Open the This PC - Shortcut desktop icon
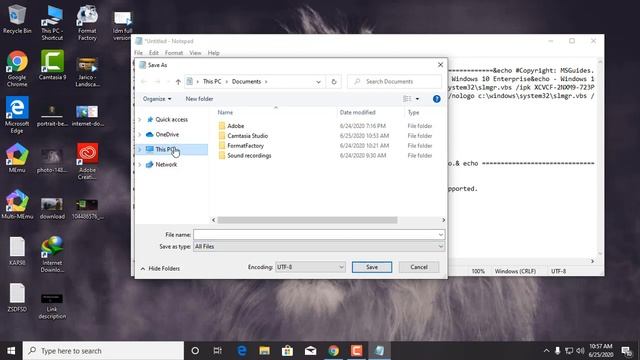 [x=52, y=22]
